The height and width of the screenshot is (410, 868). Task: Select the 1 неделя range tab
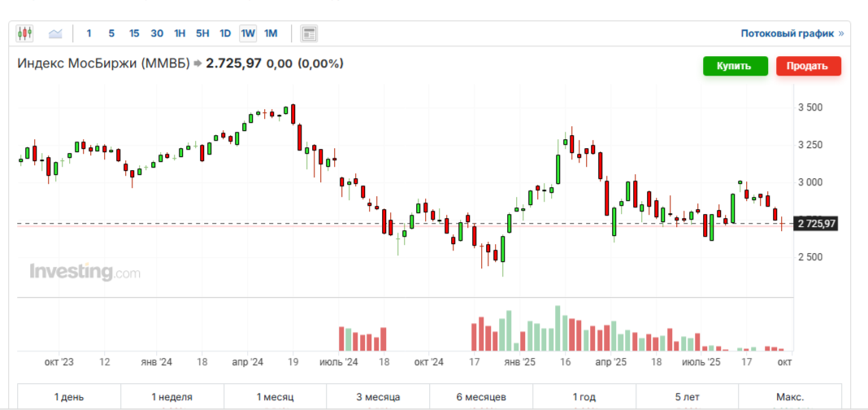point(172,397)
